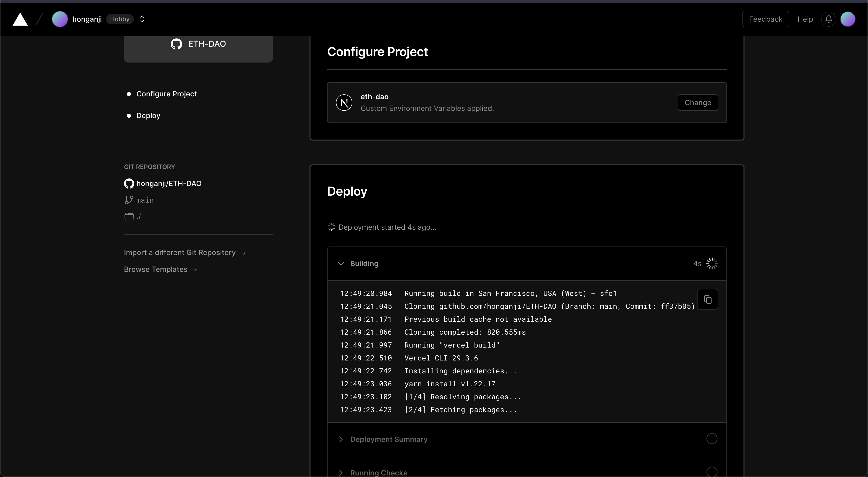The height and width of the screenshot is (477, 868).
Task: Open the team switcher chevrons
Action: click(x=142, y=19)
